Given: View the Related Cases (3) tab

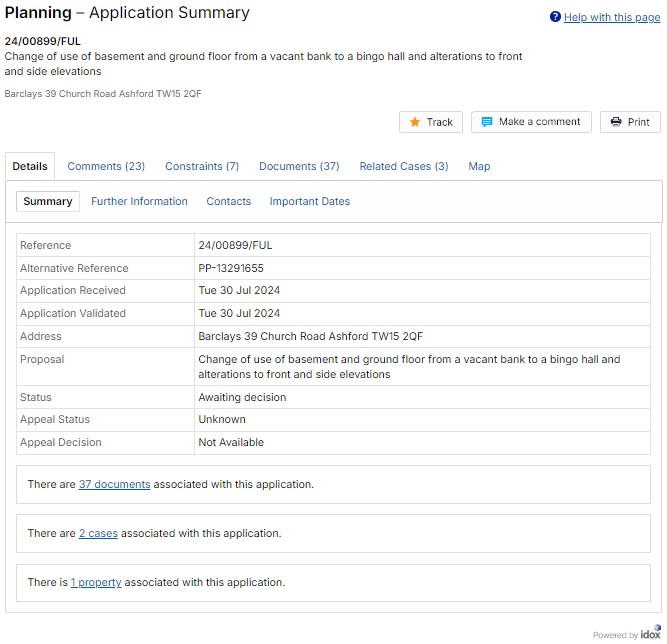Looking at the screenshot, I should coord(404,166).
